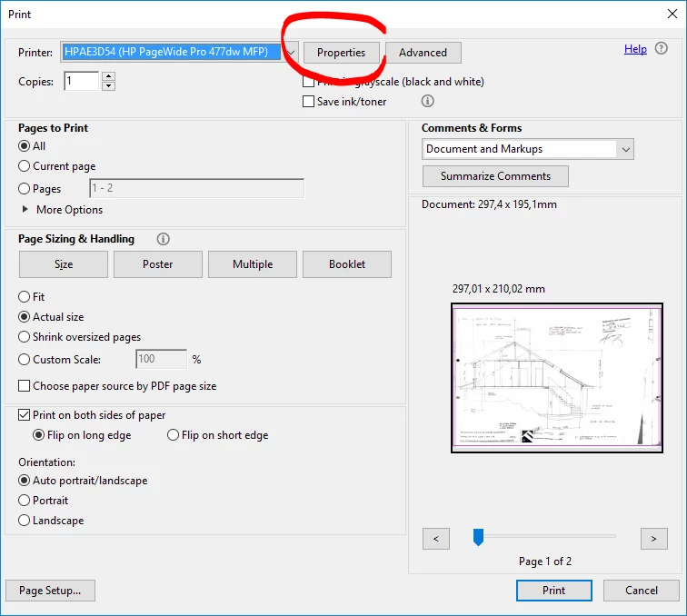
Task: Set orientation to Landscape
Action: pos(25,520)
